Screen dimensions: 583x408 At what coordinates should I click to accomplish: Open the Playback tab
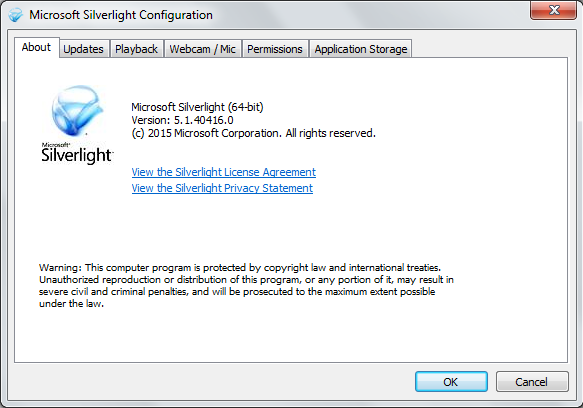(136, 49)
